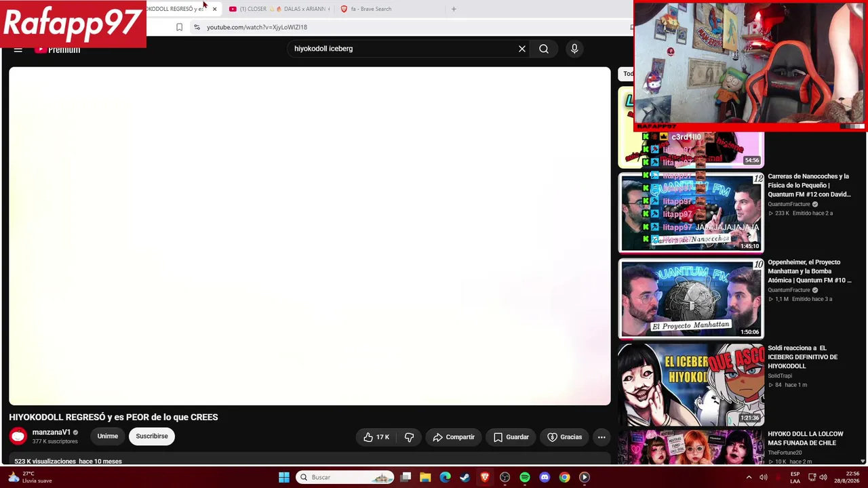Open 'Oppenheimer, el Proyecto Manhattan' video title
This screenshot has width=868, height=488.
(x=809, y=271)
